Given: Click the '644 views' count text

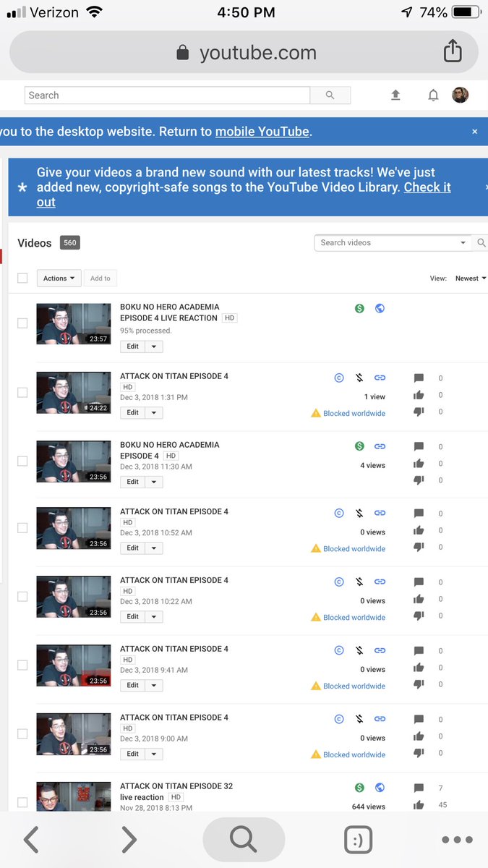Looking at the screenshot, I should [x=369, y=807].
